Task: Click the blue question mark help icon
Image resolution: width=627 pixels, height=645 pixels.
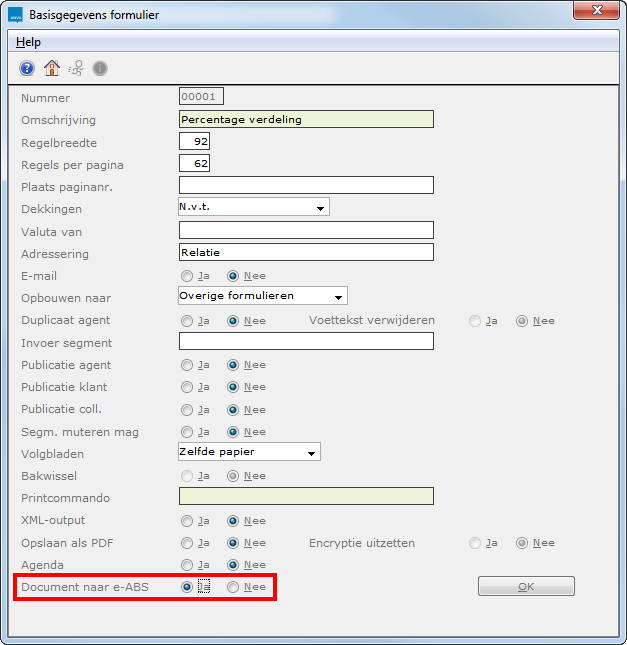Action: coord(27,68)
